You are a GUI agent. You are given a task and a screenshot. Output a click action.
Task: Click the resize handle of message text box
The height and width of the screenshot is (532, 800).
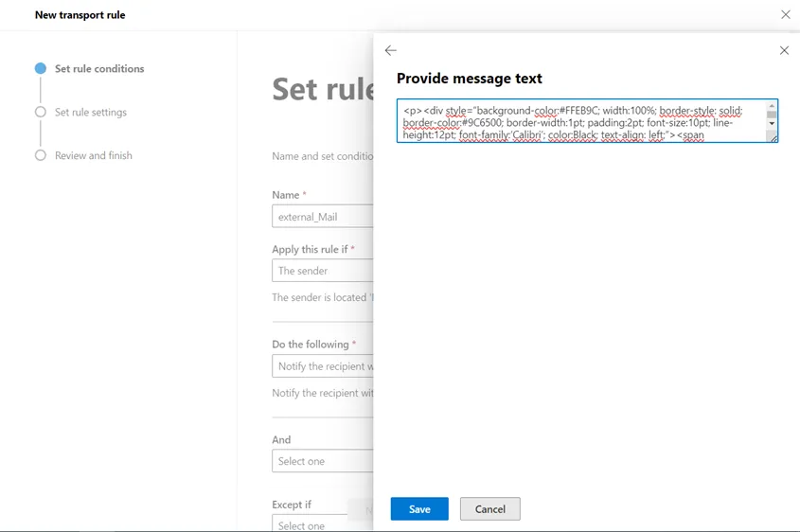click(773, 138)
